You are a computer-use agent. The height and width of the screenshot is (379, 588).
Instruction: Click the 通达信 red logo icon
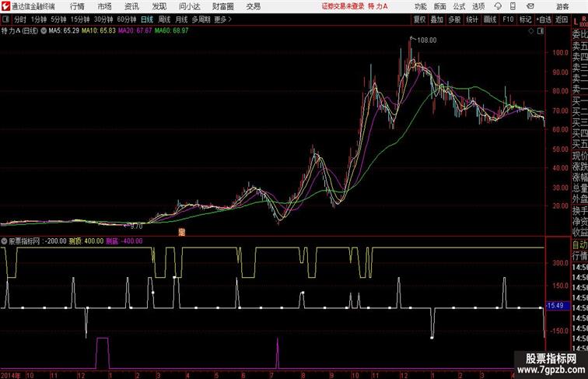point(5,6)
